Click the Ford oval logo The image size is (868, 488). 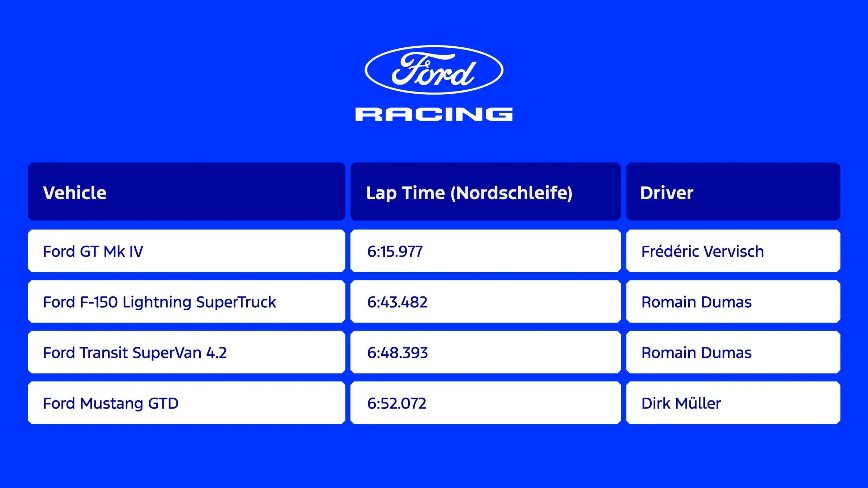point(434,70)
